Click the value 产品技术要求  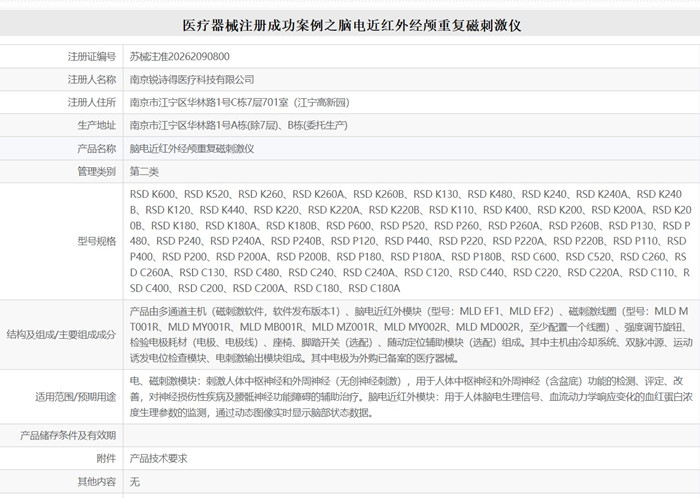click(158, 458)
